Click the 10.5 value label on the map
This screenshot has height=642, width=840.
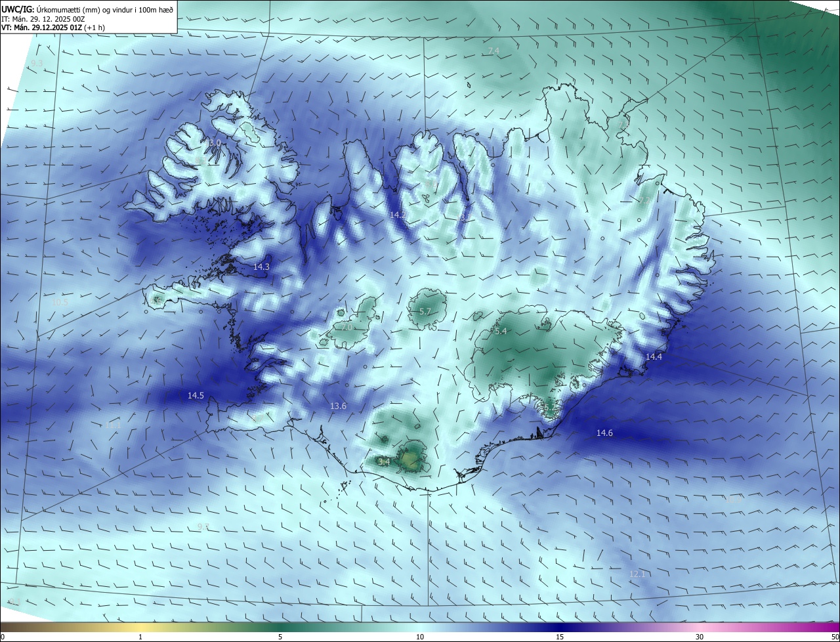(60, 303)
